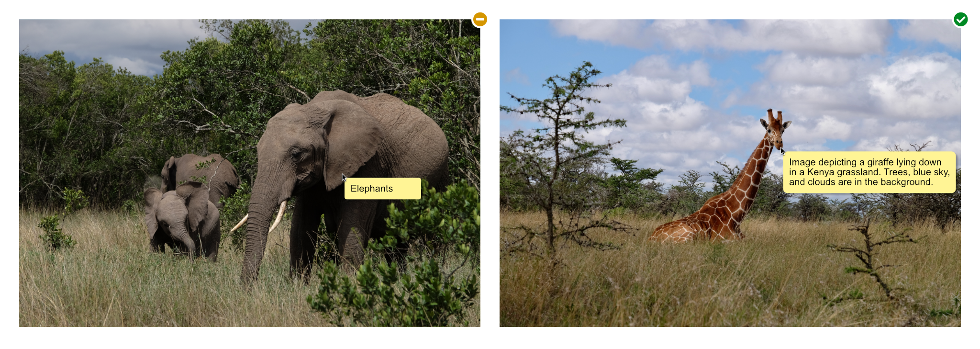Image resolution: width=980 pixels, height=349 pixels.
Task: Click the giraffe image description tooltip
Action: coord(869,172)
